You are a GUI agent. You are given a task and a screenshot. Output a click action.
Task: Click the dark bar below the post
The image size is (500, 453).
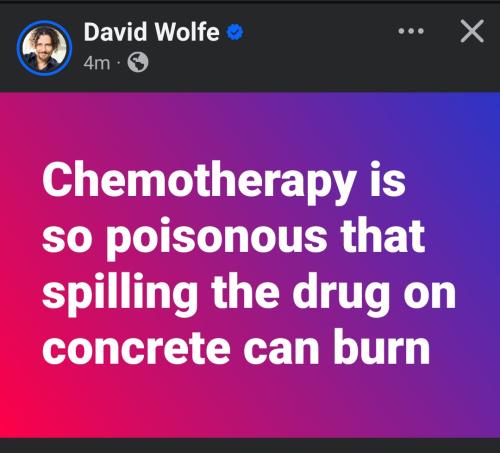pyautogui.click(x=250, y=446)
